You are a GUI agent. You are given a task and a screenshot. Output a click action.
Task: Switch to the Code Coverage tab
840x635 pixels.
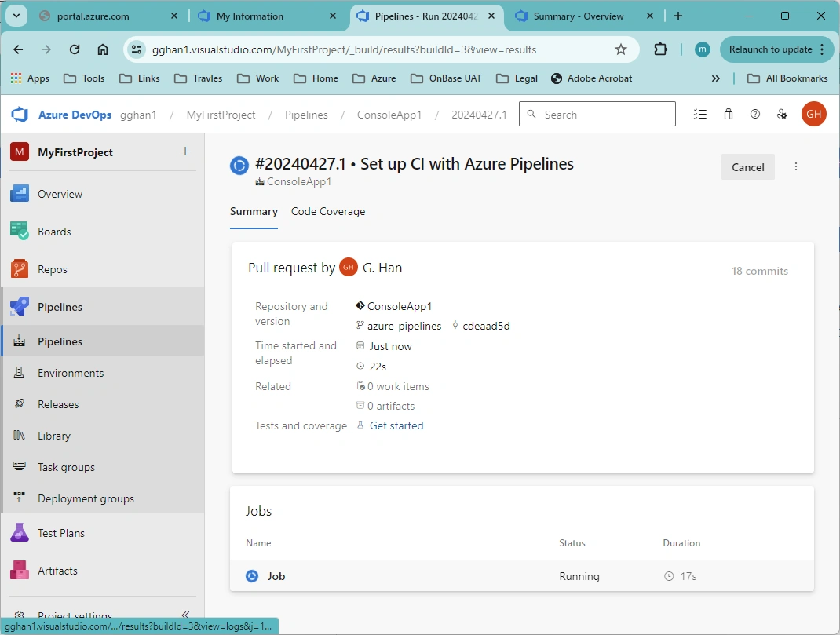328,211
